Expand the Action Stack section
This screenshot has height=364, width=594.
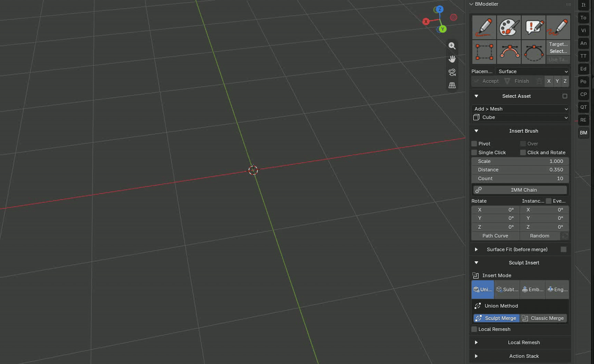476,356
